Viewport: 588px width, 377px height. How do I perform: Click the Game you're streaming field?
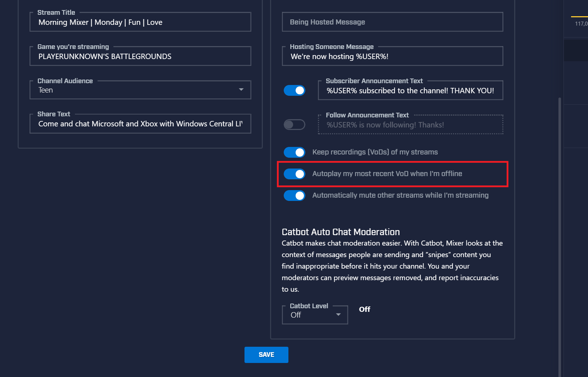[x=140, y=56]
